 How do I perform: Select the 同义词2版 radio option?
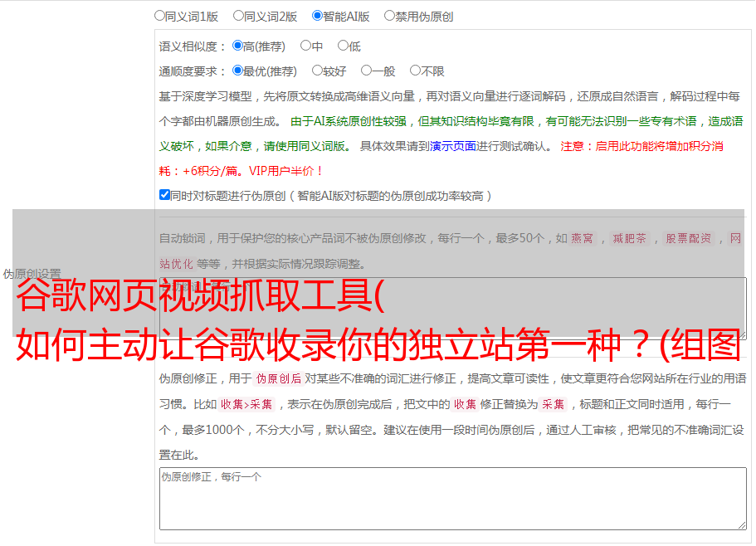238,16
